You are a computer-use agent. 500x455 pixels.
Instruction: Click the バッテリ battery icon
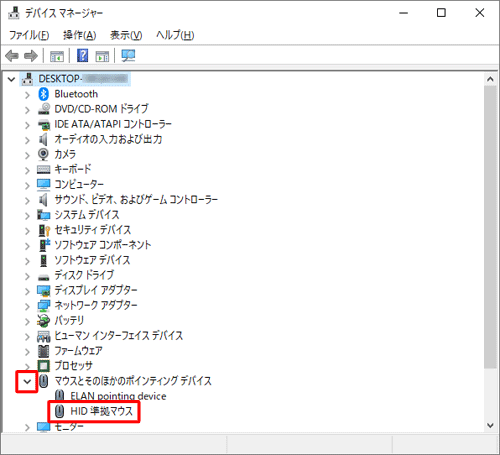point(44,321)
